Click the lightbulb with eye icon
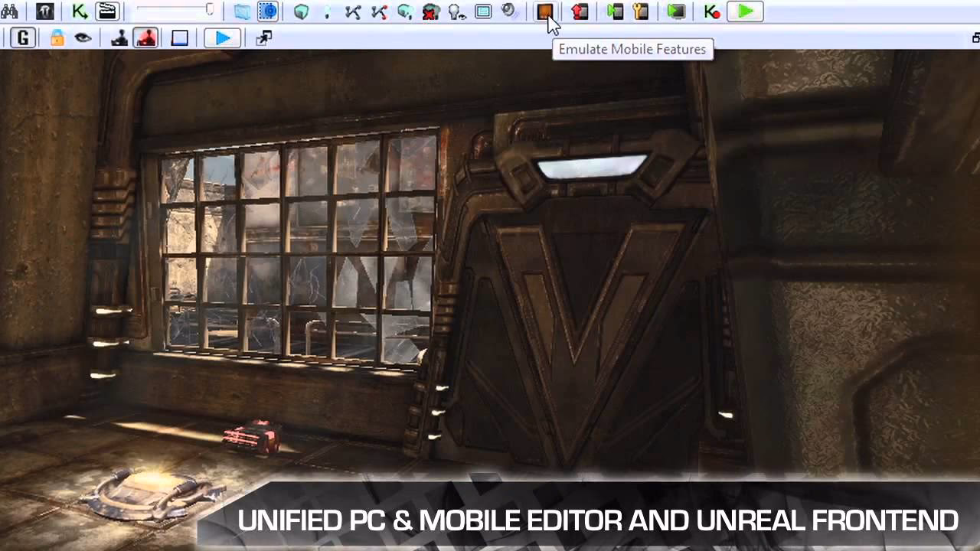Screen dimensions: 980x551 (x=457, y=11)
